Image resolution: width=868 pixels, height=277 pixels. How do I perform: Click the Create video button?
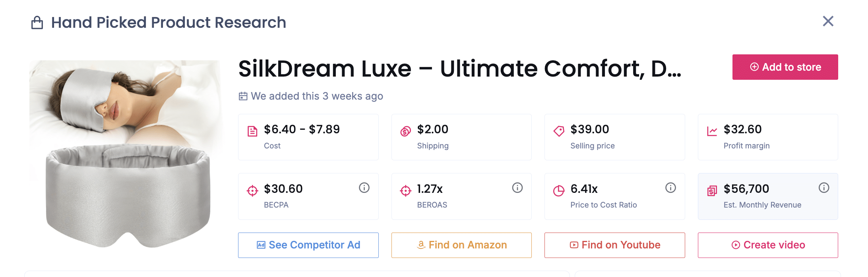(767, 245)
